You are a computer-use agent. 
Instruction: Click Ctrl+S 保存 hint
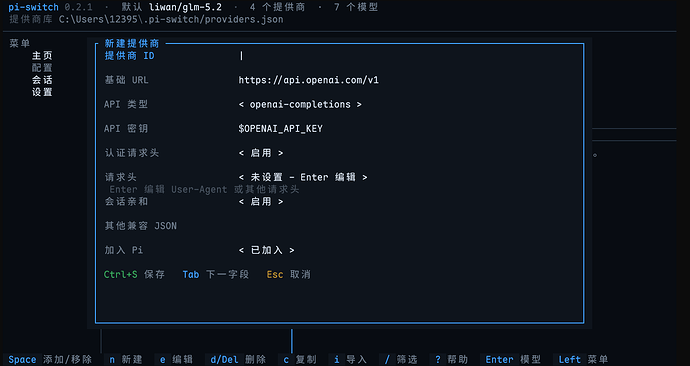134,274
